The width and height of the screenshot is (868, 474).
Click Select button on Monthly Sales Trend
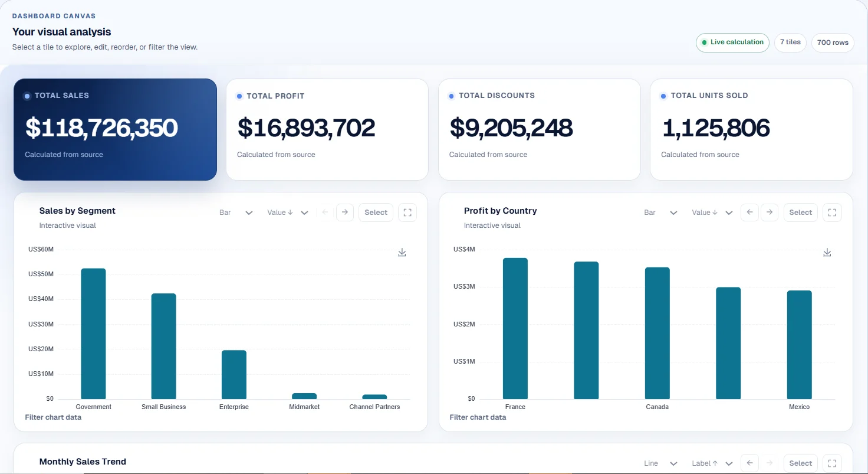point(801,463)
